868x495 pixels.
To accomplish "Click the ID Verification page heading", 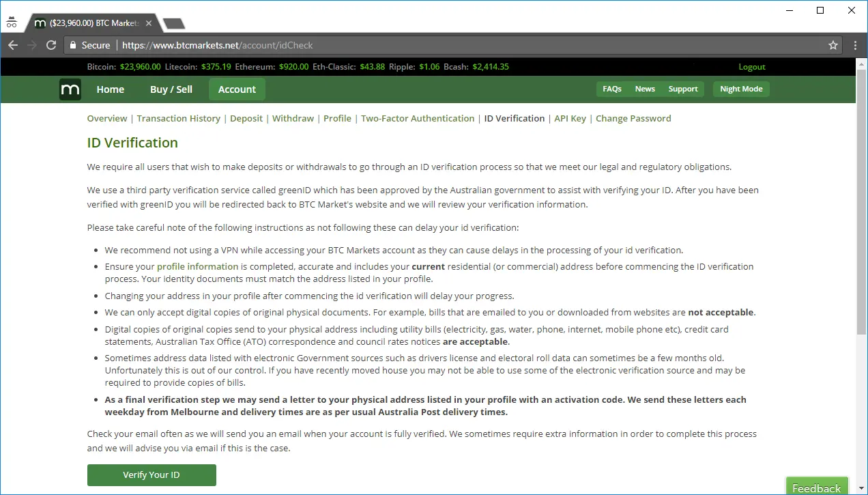I will [x=132, y=143].
